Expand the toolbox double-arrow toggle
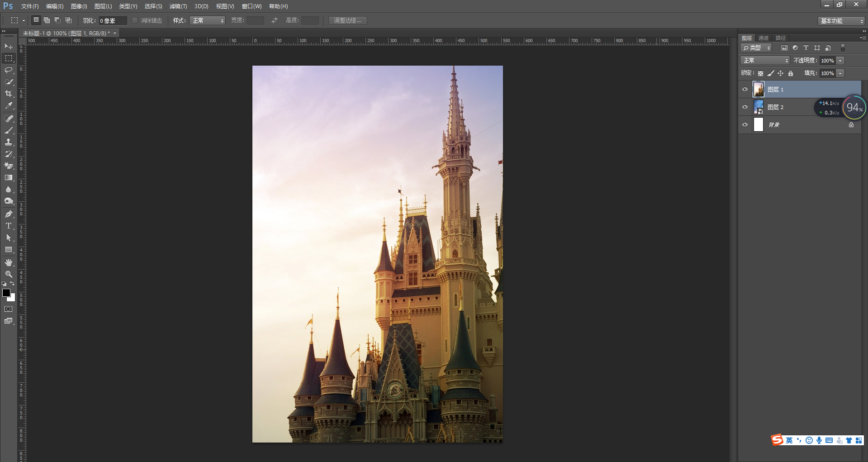The width and height of the screenshot is (868, 462). click(4, 31)
